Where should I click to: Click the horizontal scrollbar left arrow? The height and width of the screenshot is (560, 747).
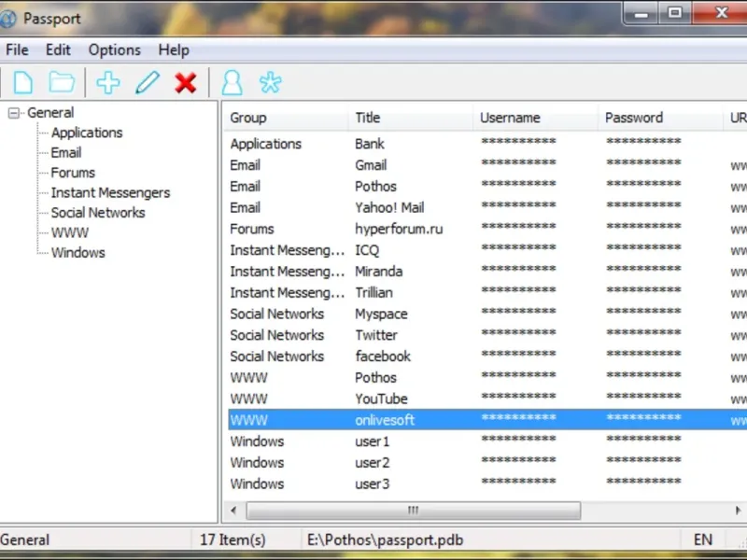(x=233, y=511)
